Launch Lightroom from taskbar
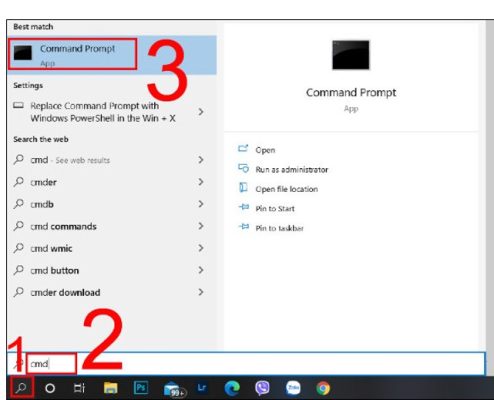This screenshot has height=400, width=494. pos(202,388)
